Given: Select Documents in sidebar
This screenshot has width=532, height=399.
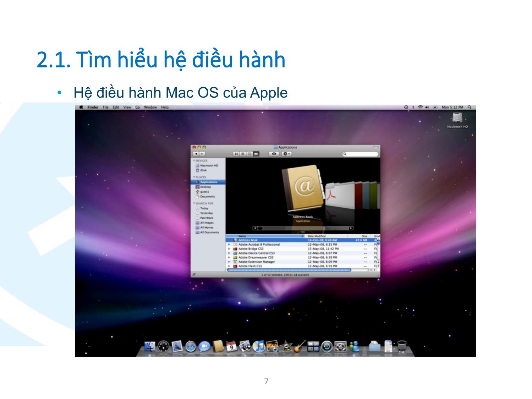Looking at the screenshot, I should (208, 196).
